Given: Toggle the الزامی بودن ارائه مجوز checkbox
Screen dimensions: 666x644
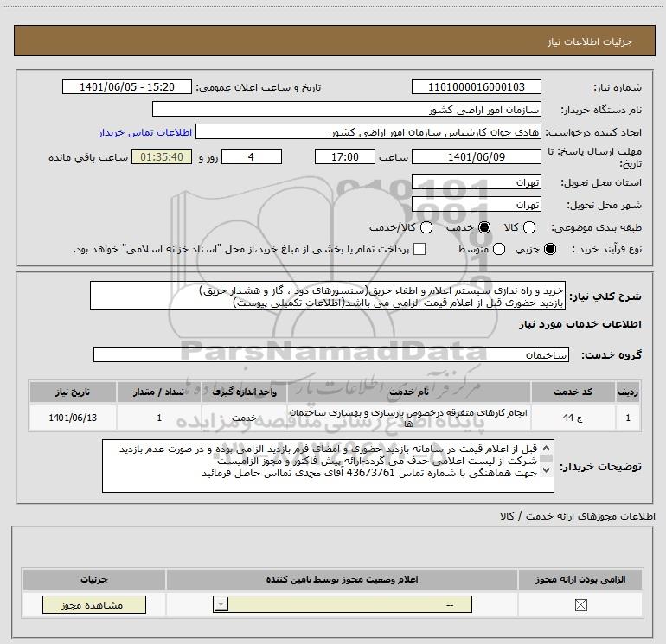Looking at the screenshot, I should (580, 605).
